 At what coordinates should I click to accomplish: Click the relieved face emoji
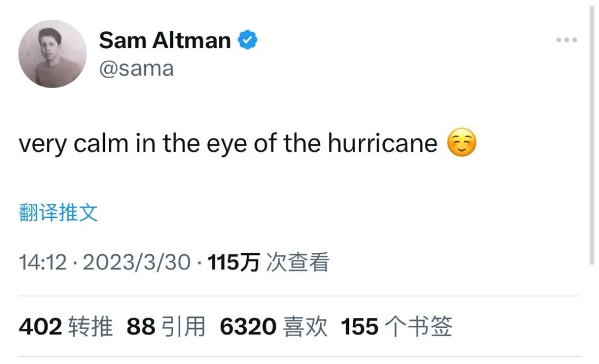(461, 144)
